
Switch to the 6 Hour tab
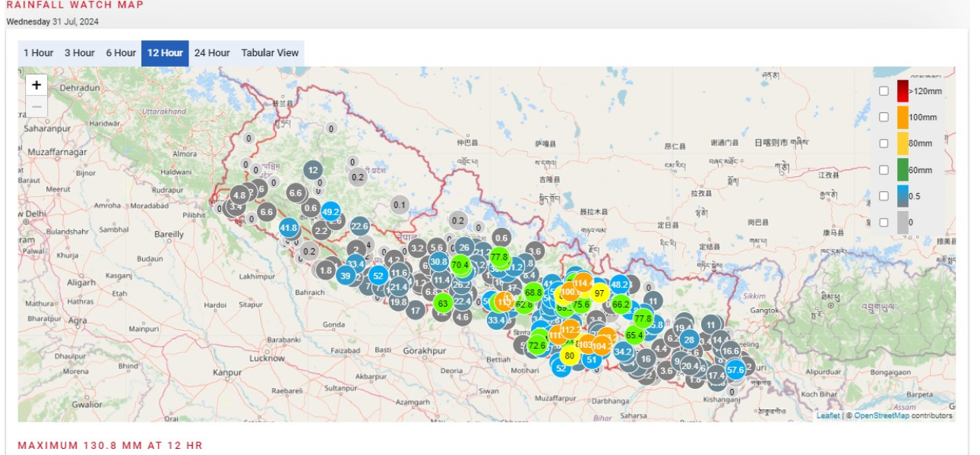pos(120,53)
